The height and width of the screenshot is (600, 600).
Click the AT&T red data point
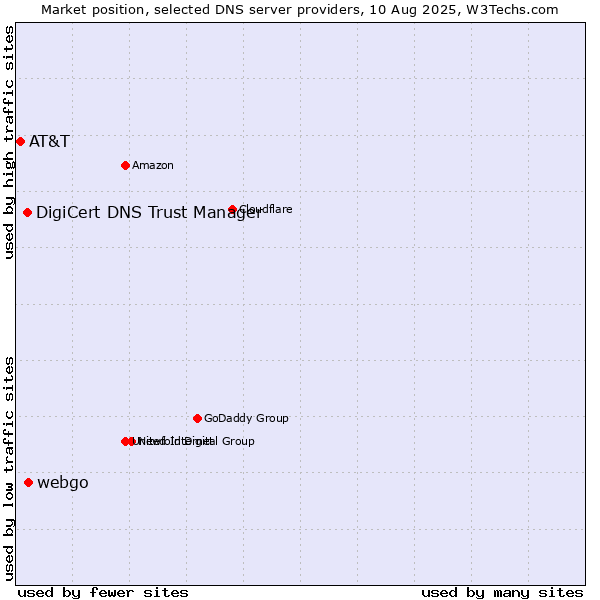point(21,142)
